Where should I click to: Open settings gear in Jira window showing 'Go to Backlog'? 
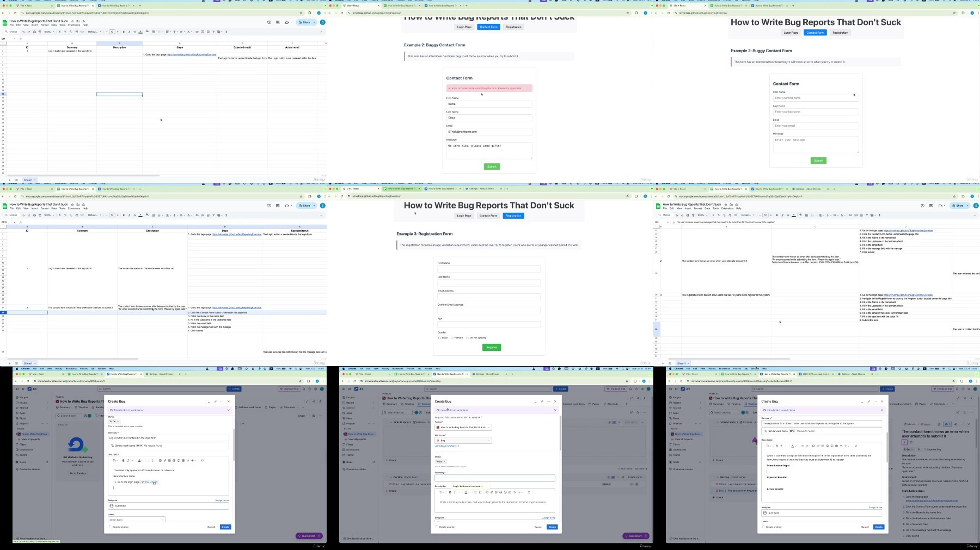[315, 389]
